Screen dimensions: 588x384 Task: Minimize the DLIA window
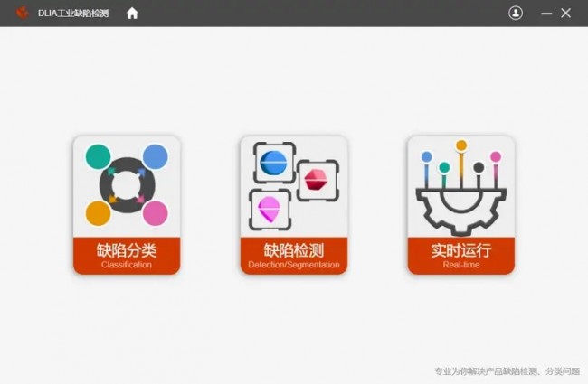tap(546, 14)
